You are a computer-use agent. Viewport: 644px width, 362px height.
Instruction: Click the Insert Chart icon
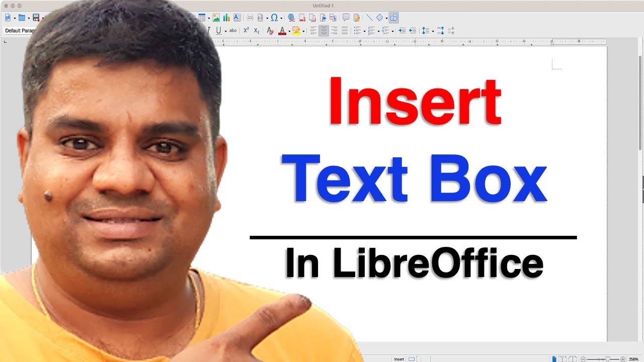[226, 18]
